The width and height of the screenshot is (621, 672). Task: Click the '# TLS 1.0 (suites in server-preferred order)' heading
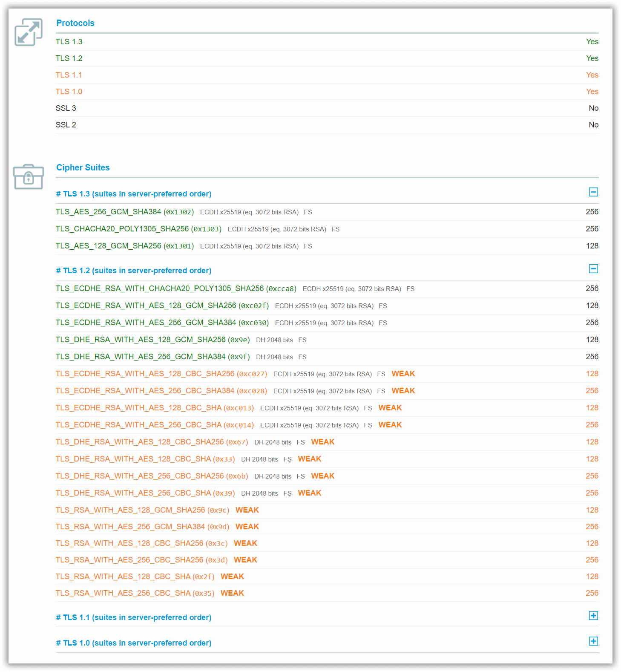(x=134, y=643)
